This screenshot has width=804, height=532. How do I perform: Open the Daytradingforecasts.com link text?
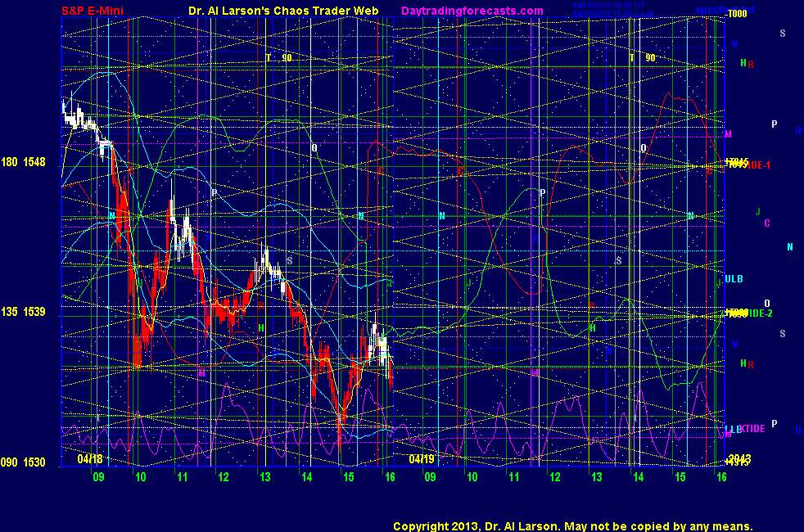point(472,11)
